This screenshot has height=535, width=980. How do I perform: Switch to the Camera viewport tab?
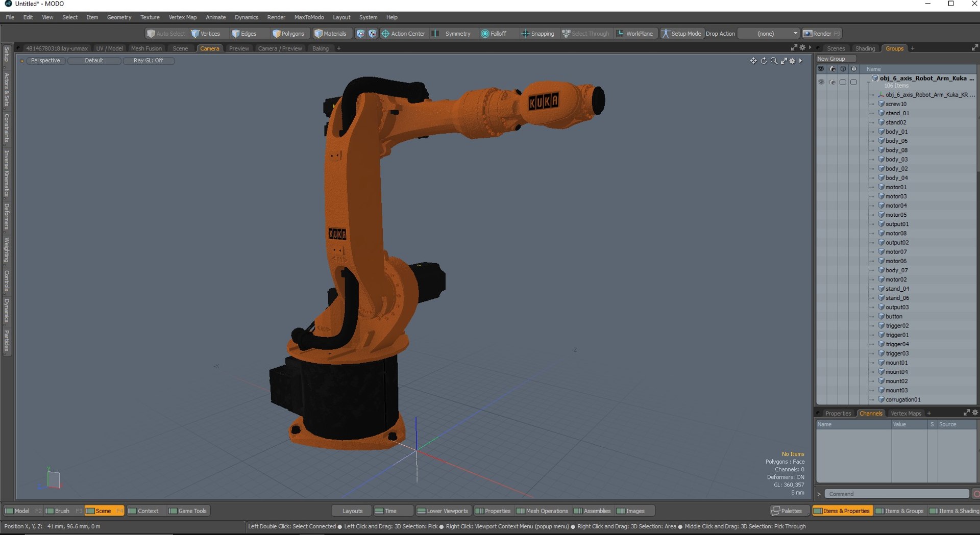[209, 48]
